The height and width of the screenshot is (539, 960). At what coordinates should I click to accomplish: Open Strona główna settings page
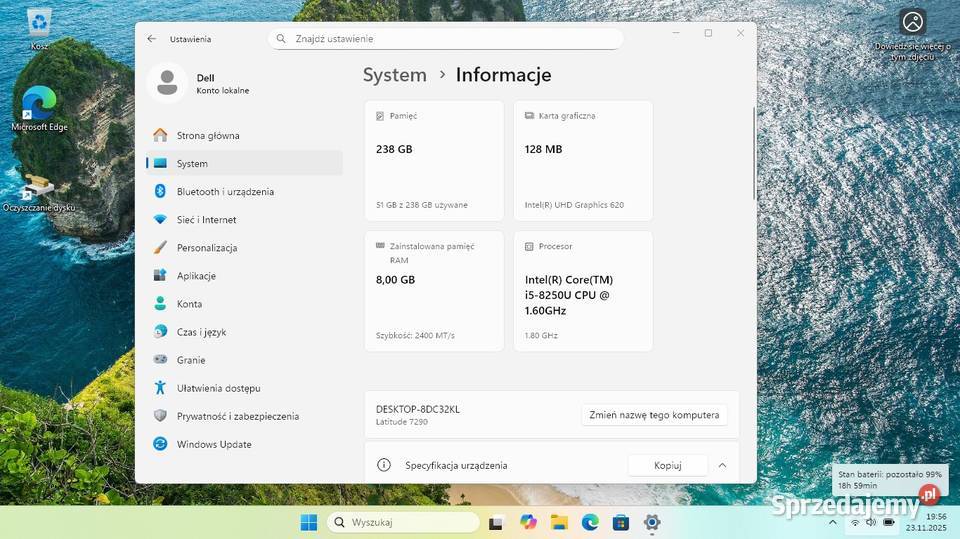click(244, 135)
